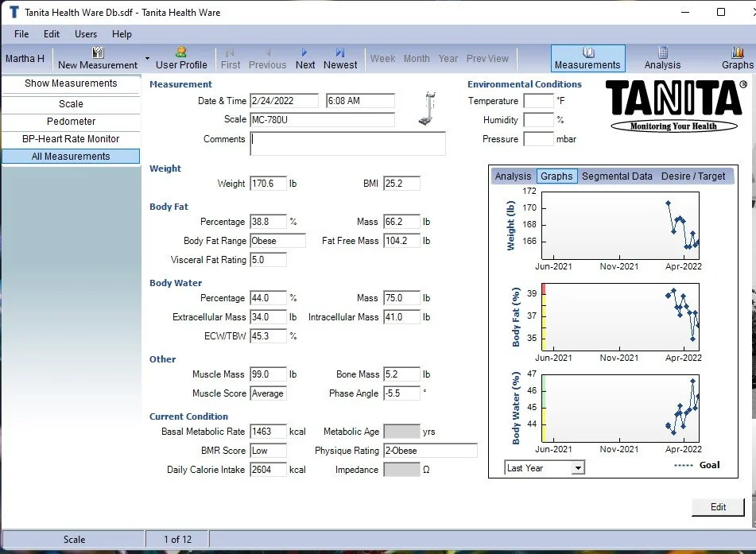756x554 pixels.
Task: Click the Muscle Mass field 99.0
Action: coord(268,374)
